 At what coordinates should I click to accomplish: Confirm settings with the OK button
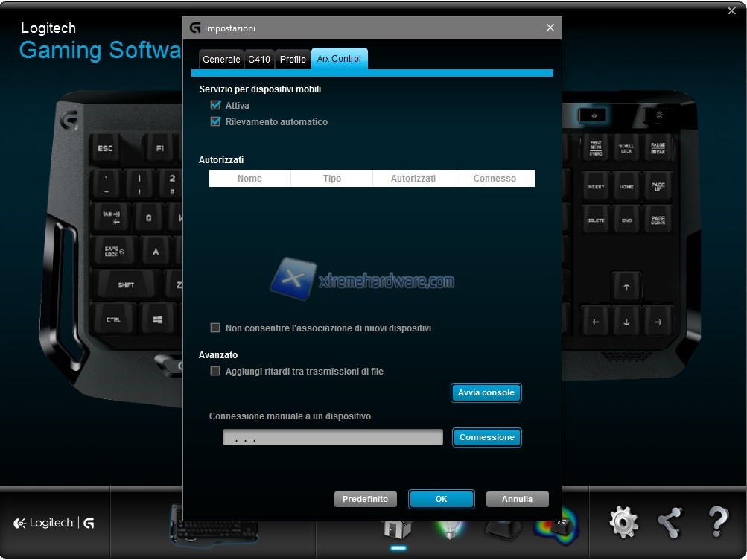point(442,500)
